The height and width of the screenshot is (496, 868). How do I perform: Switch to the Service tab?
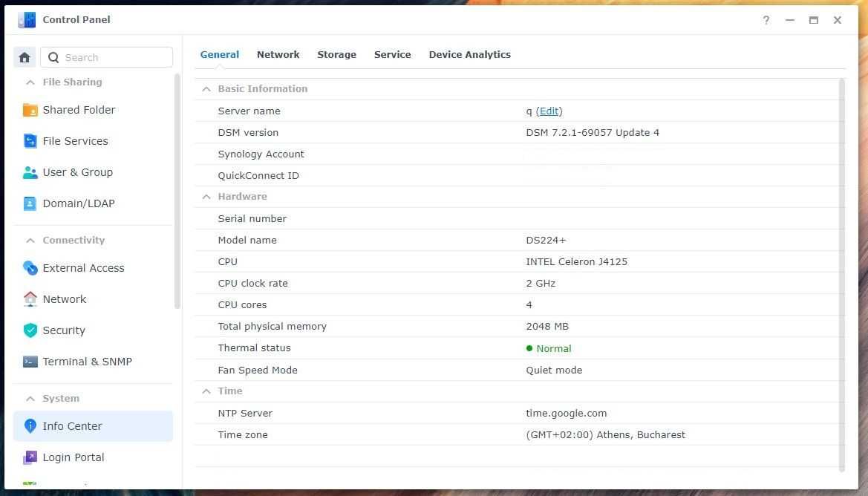[393, 54]
